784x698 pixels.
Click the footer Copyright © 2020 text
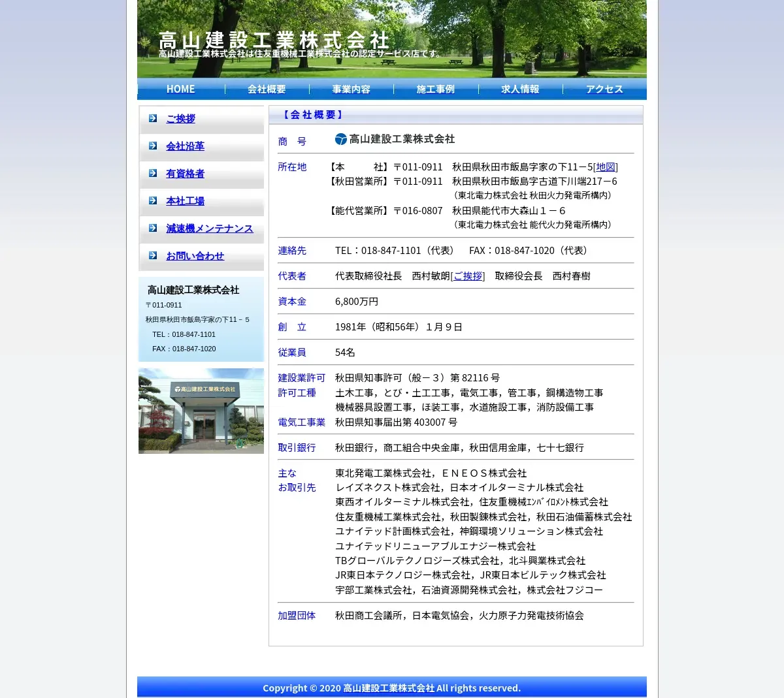pos(392,688)
